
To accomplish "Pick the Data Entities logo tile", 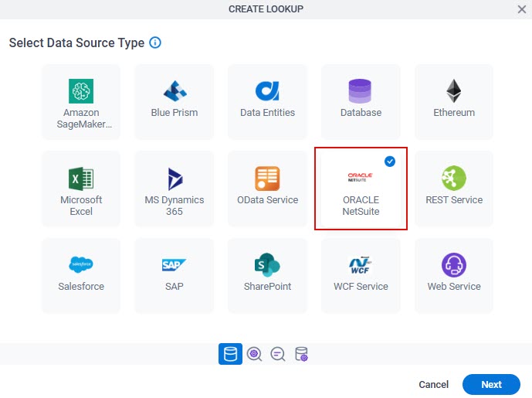I will [x=267, y=91].
